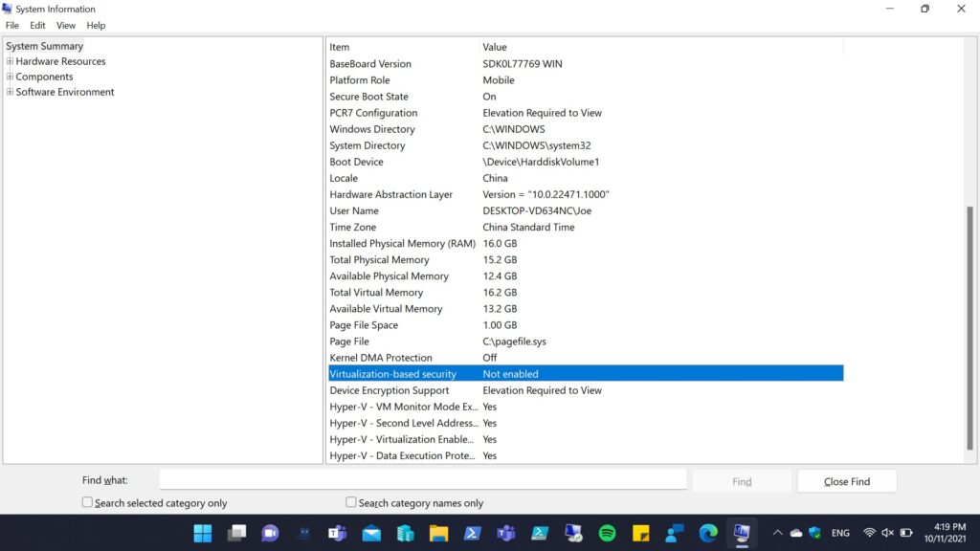Screen dimensions: 980x551
Task: Open File Explorer from the taskbar
Action: (x=438, y=533)
